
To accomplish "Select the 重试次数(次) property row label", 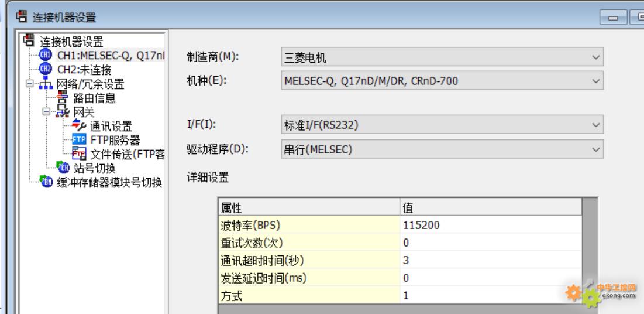I will click(309, 243).
